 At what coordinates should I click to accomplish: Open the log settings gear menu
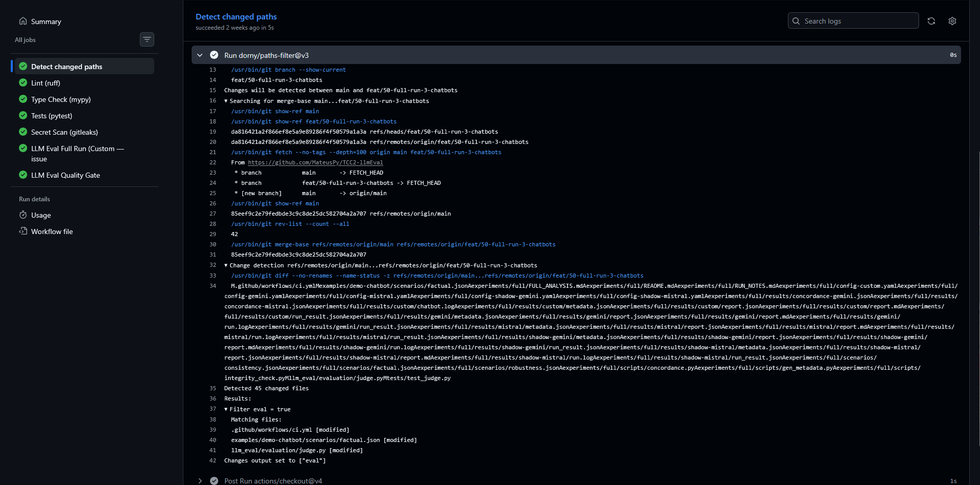pyautogui.click(x=952, y=21)
